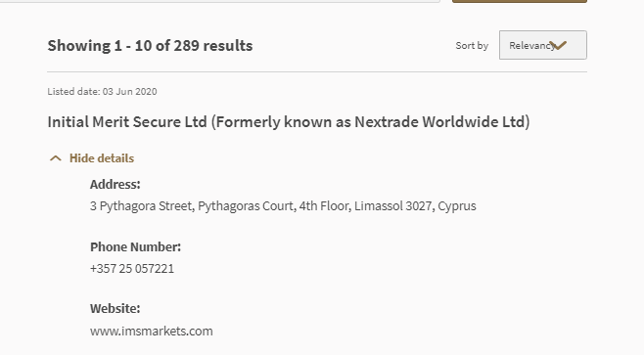Click the Phone Number: label
The height and width of the screenshot is (355, 644).
[x=135, y=246]
